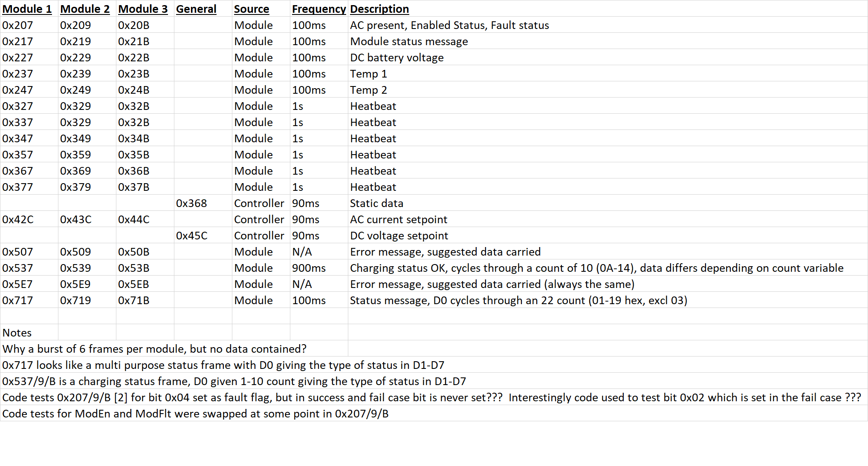Select the Static data description cell
The width and height of the screenshot is (868, 466).
coord(376,203)
